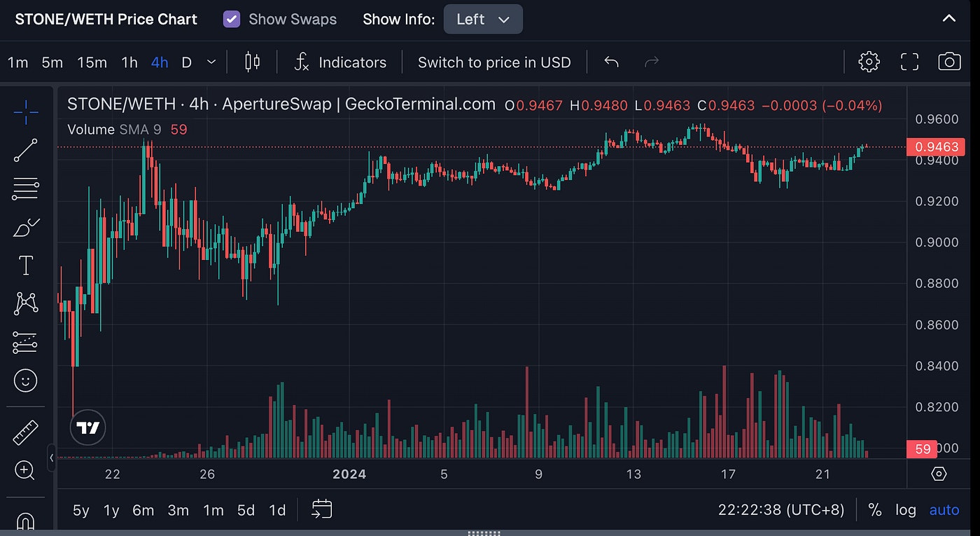The image size is (980, 536).
Task: Click Switch to price in USD
Action: 494,62
